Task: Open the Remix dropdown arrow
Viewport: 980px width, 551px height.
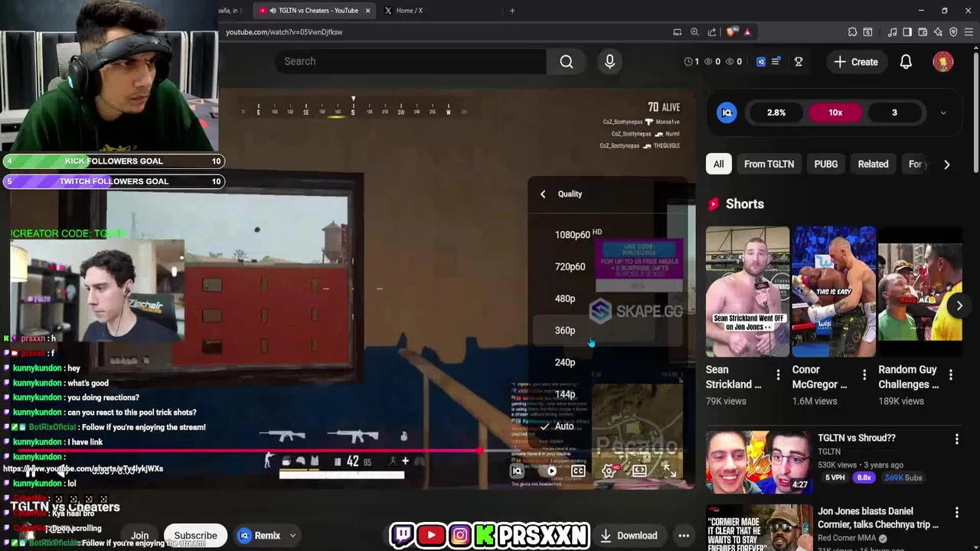Action: [292, 536]
